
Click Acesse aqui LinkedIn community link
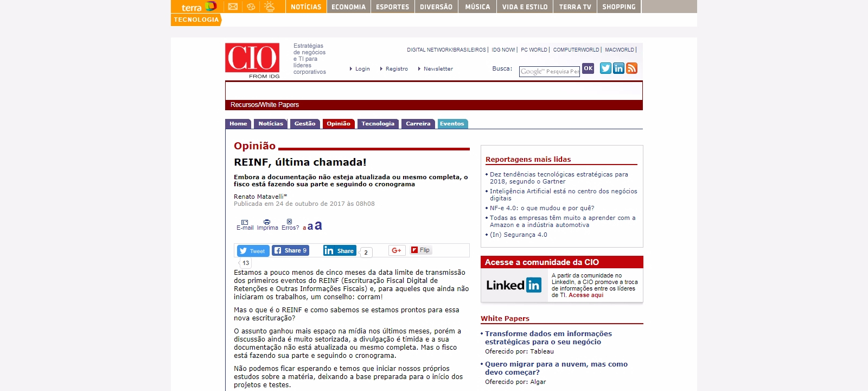(x=586, y=295)
